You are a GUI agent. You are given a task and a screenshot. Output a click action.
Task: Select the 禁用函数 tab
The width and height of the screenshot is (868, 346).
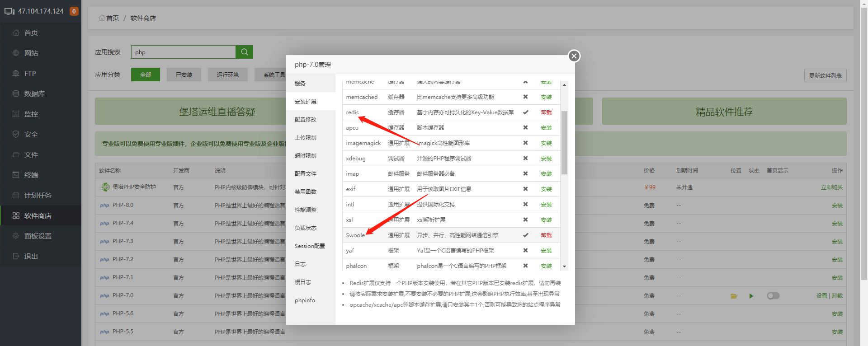[x=306, y=192]
